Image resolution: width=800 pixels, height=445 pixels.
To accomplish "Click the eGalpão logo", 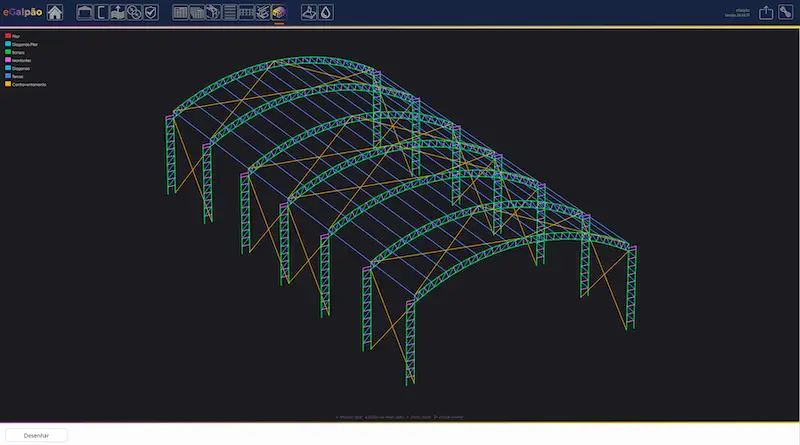I will coord(21,13).
